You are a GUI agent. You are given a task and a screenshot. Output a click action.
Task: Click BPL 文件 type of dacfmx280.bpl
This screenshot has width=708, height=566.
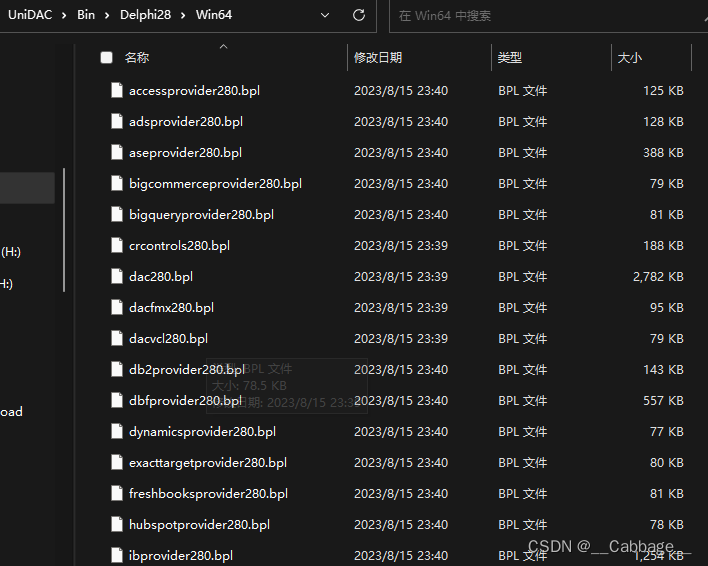[x=522, y=308]
